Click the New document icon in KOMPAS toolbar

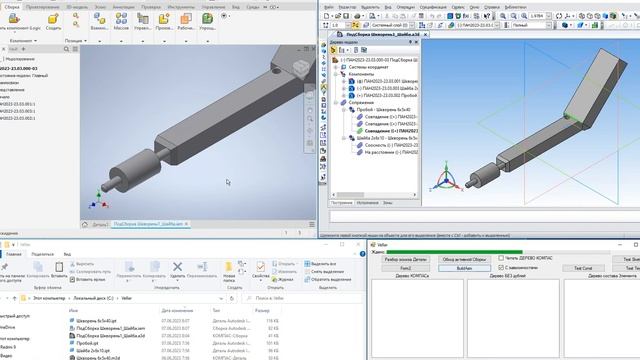tap(326, 16)
